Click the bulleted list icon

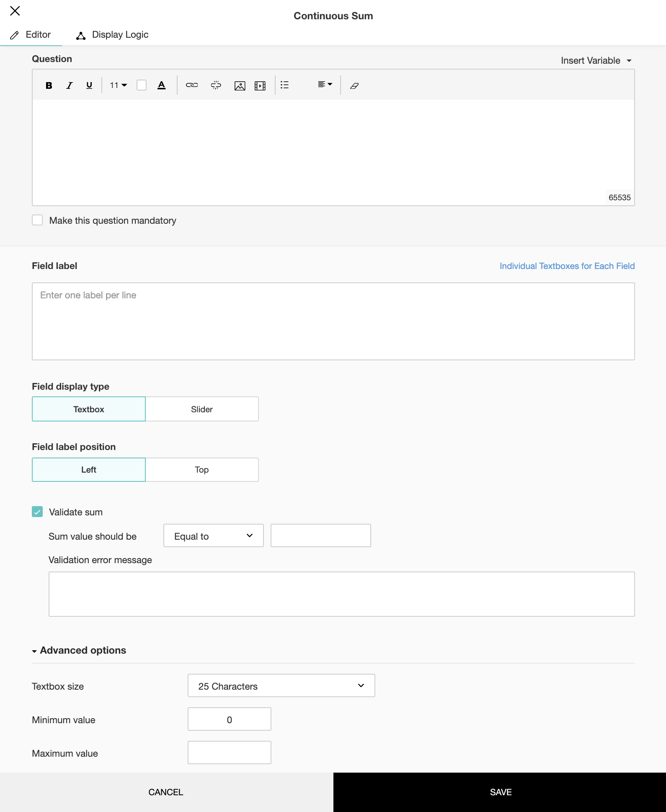[285, 85]
